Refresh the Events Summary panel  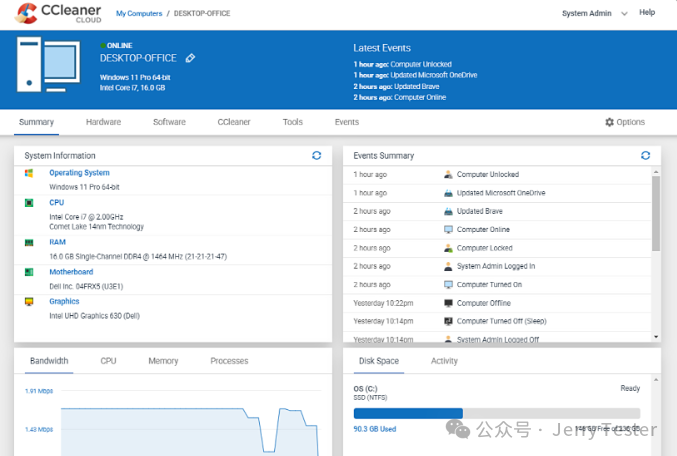[x=645, y=155]
